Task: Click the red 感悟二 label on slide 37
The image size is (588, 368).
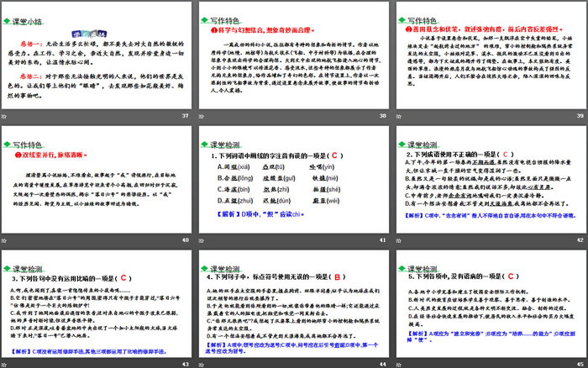Action: click(30, 76)
